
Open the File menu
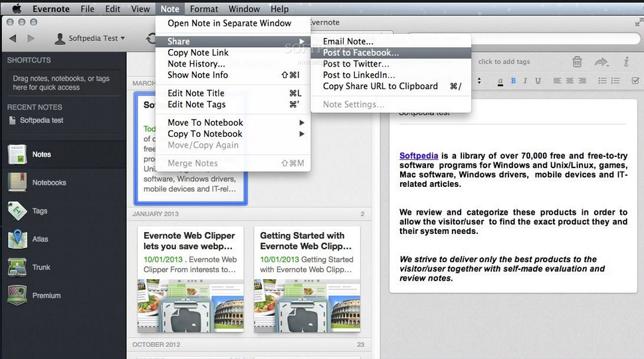87,9
